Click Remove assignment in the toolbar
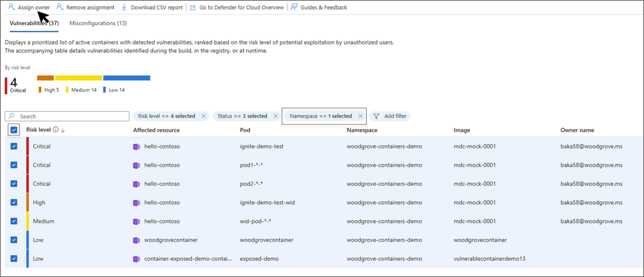 pyautogui.click(x=86, y=7)
